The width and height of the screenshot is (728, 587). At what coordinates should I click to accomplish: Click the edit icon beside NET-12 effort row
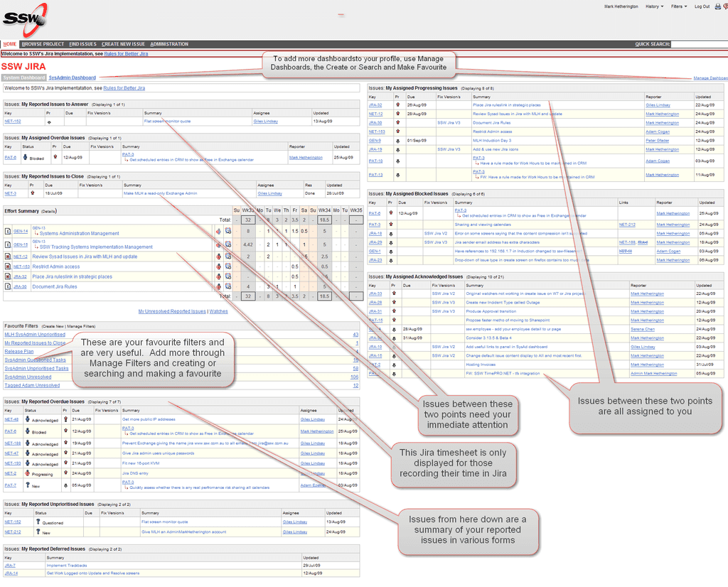click(x=218, y=256)
